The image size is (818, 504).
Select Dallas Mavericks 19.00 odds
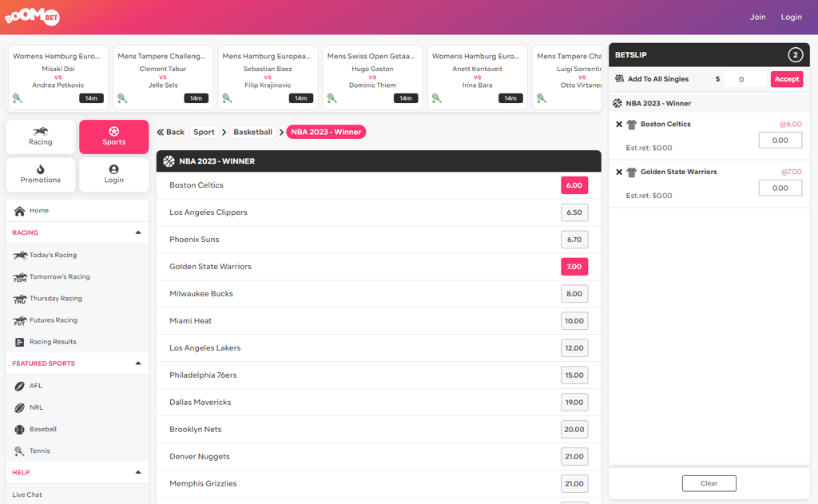(x=574, y=403)
